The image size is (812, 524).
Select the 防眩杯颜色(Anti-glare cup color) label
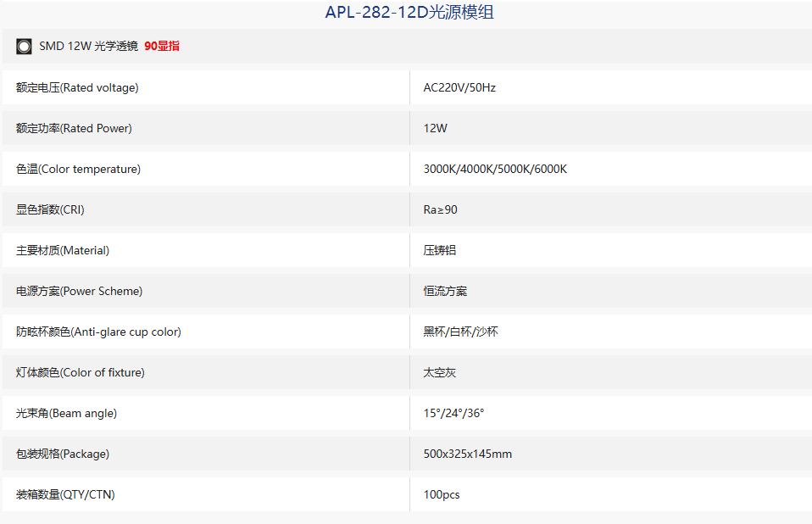click(98, 332)
